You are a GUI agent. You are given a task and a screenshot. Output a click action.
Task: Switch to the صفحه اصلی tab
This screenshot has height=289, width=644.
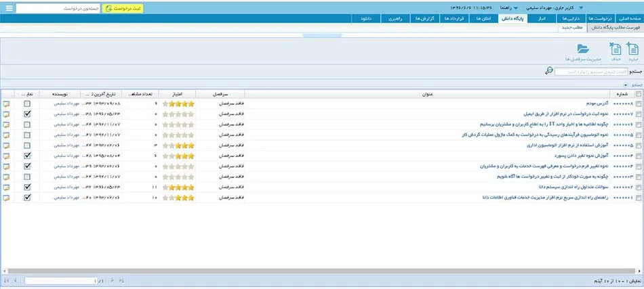click(629, 18)
